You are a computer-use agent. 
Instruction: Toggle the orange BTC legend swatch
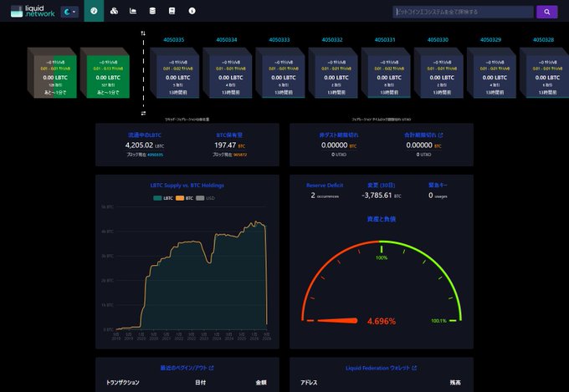point(180,198)
